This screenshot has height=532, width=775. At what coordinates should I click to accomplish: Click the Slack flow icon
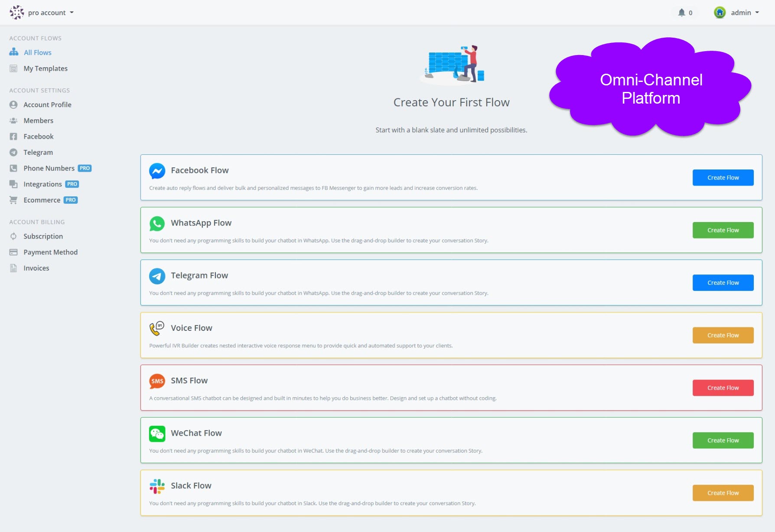click(x=157, y=486)
